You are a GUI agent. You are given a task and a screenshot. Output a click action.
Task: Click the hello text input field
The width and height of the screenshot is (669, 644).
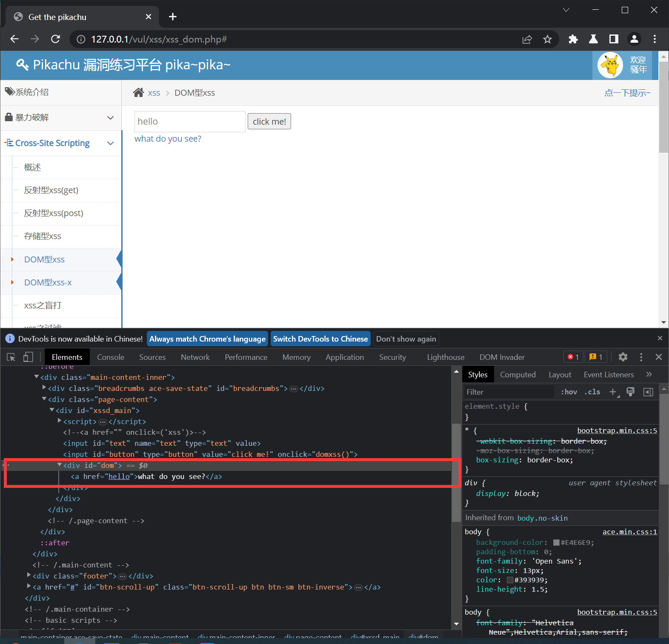pos(190,122)
